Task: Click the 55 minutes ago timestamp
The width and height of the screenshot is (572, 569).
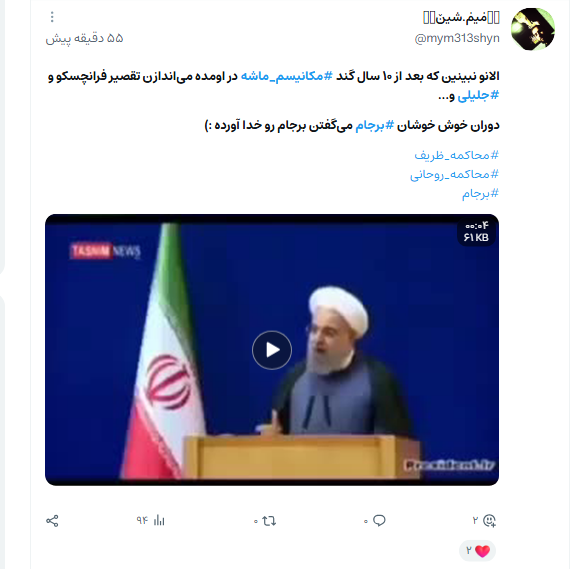Action: [84, 38]
